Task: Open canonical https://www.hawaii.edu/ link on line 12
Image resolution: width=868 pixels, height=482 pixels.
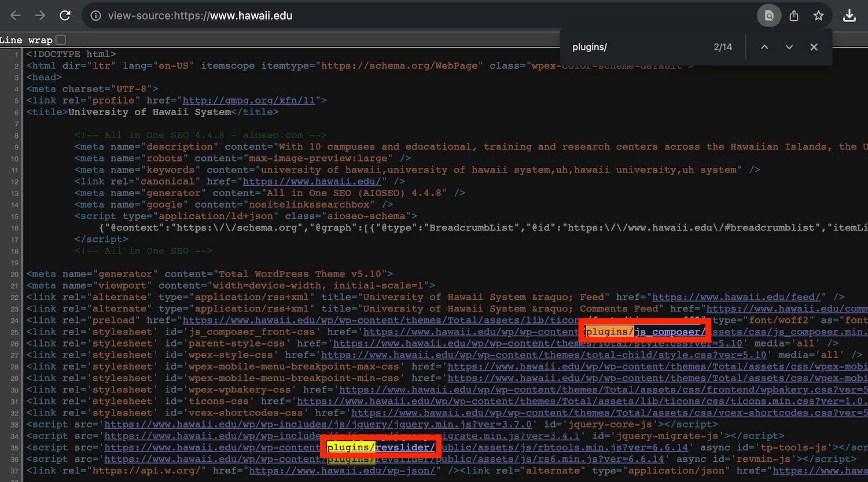Action: [x=312, y=181]
